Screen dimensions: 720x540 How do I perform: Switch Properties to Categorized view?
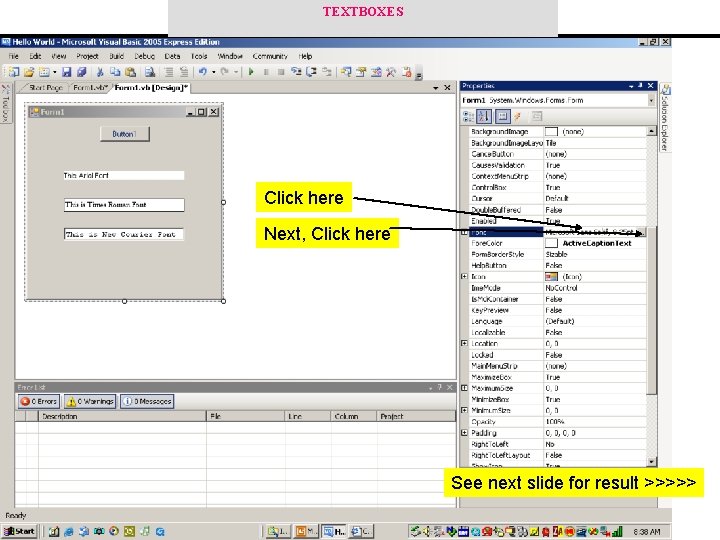point(468,117)
